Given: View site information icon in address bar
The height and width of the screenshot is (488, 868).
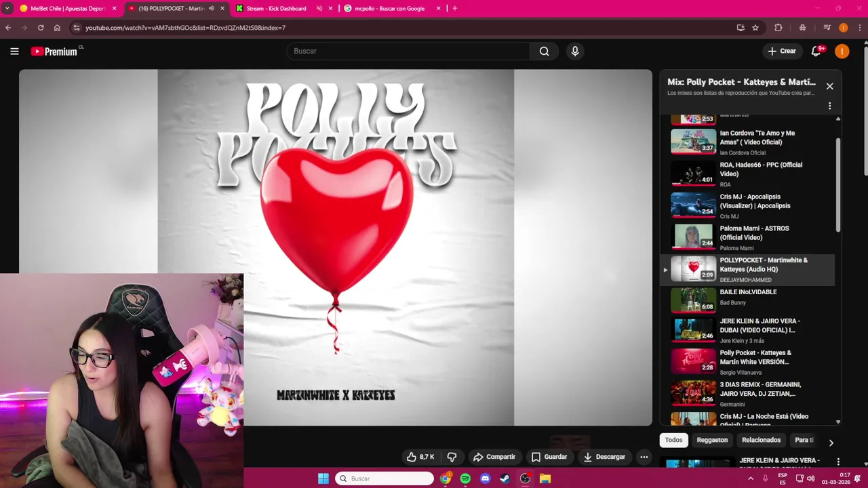Looking at the screenshot, I should tap(77, 28).
